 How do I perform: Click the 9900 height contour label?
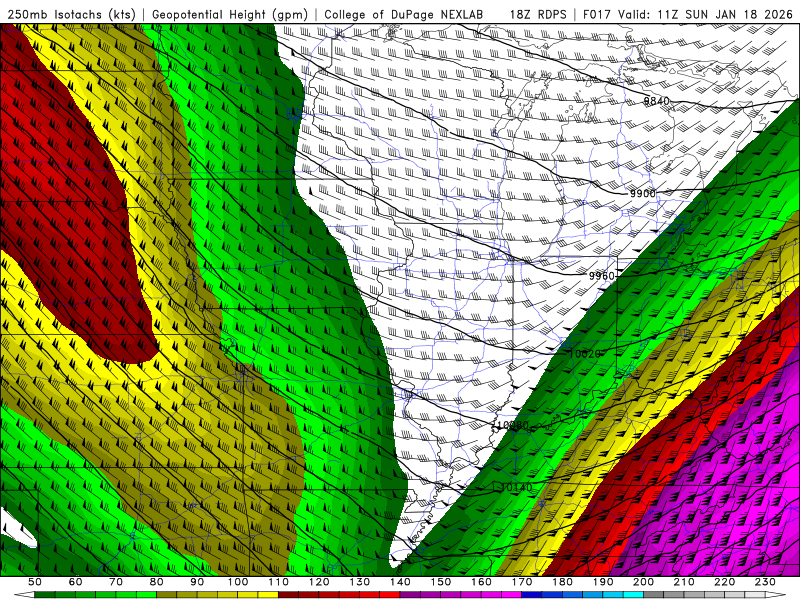tap(642, 193)
